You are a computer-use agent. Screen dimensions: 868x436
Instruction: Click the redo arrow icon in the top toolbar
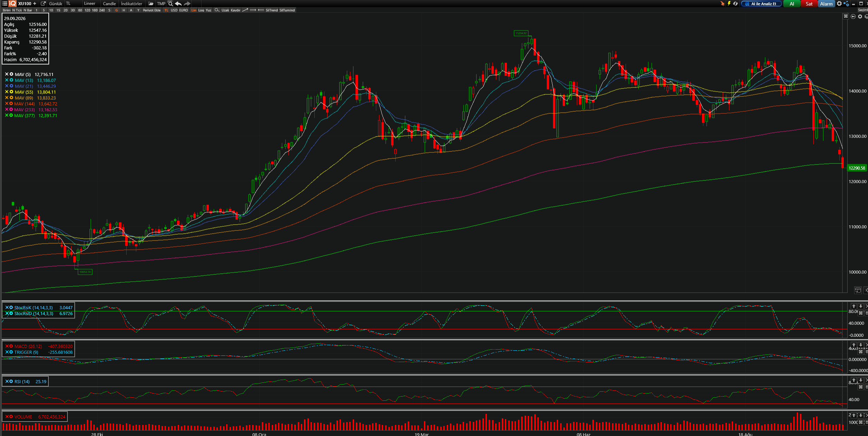(x=187, y=3)
